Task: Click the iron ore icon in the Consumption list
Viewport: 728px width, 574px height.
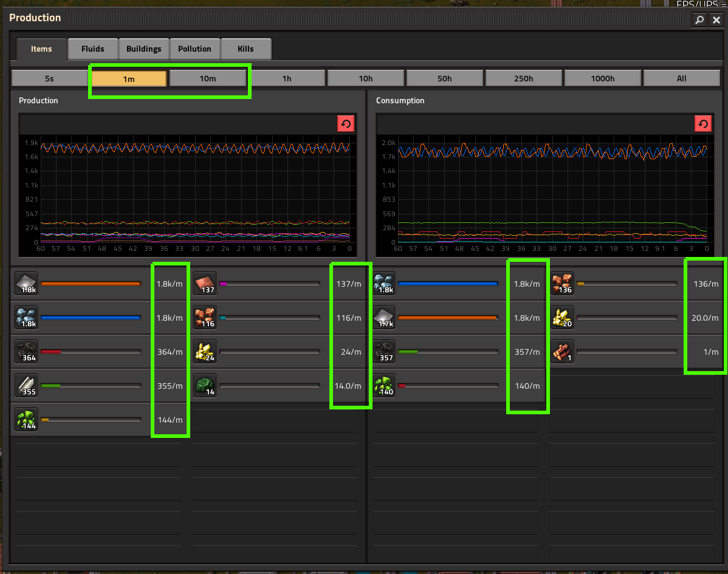Action: [x=383, y=284]
